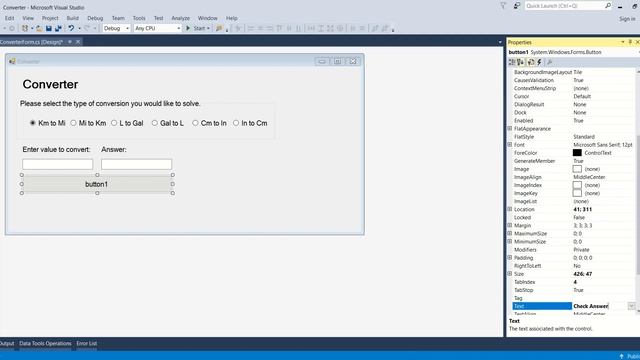The image size is (640, 360).
Task: Open the Build menu
Action: (73, 18)
